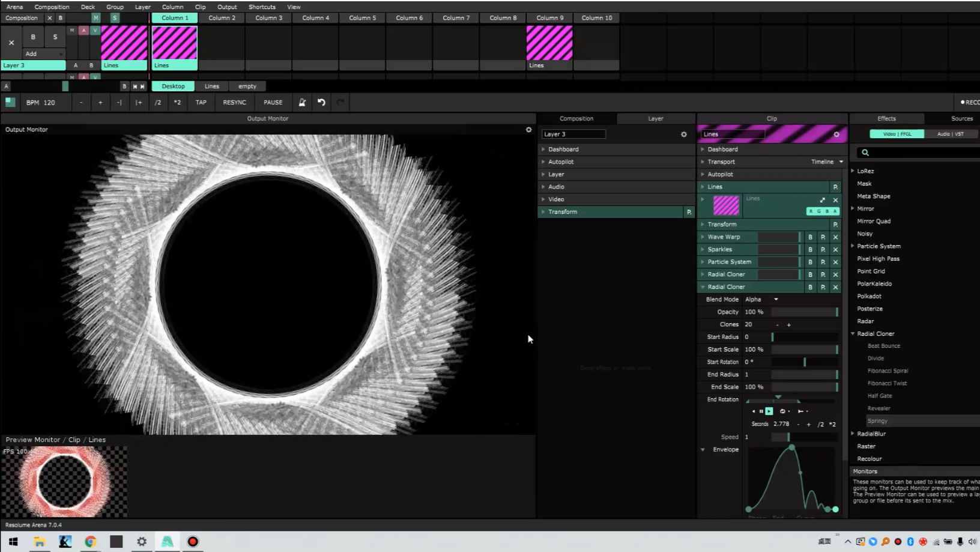Toggle bypass B on Particle System effect
The width and height of the screenshot is (980, 552).
coord(810,262)
